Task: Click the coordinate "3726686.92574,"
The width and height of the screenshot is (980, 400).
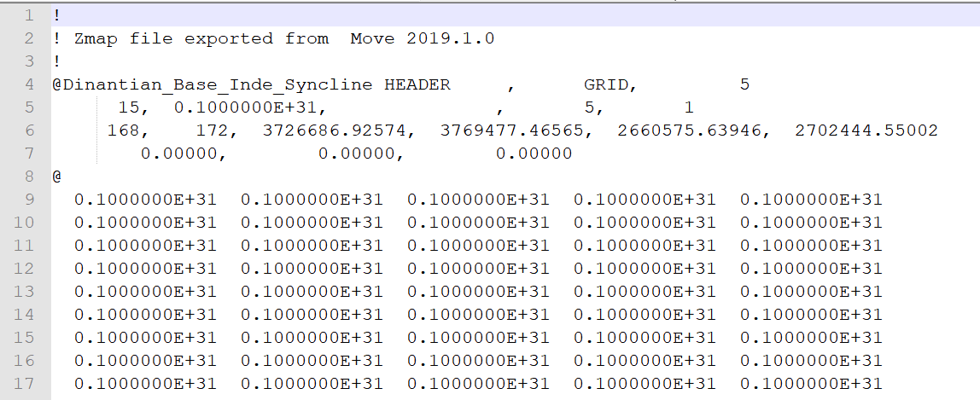Action: 340,130
